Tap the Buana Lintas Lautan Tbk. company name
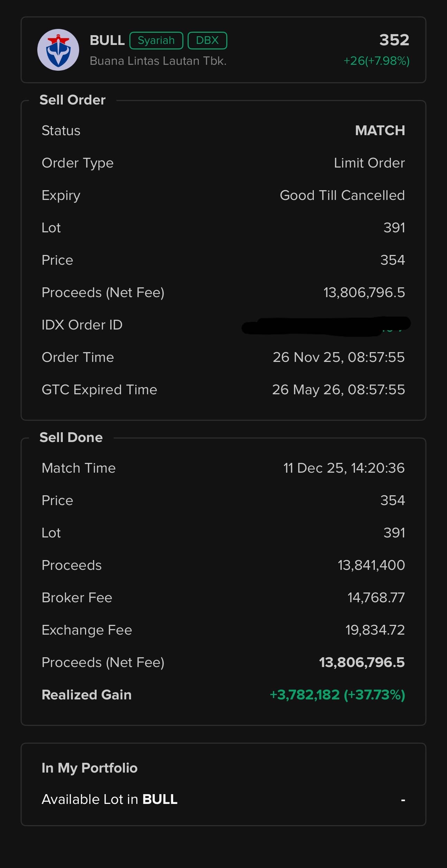Viewport: 447px width, 868px height. pos(158,61)
